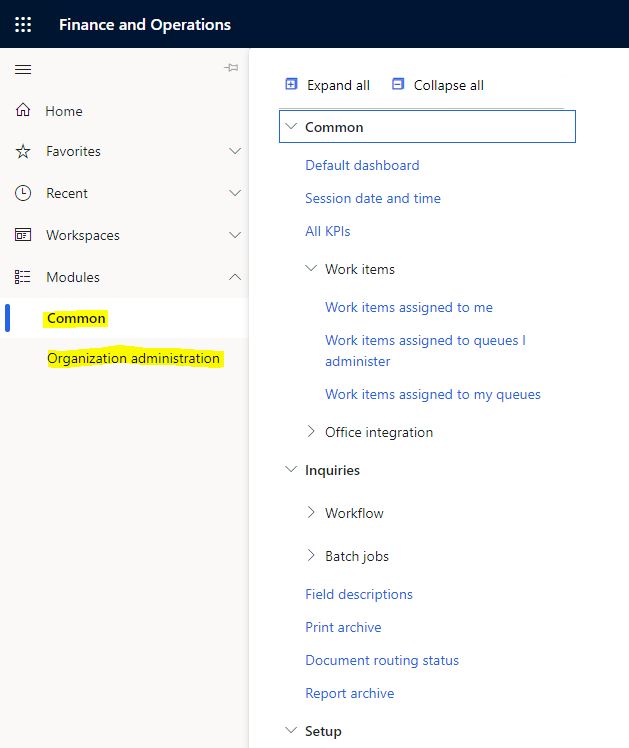Pin the navigation pane open
This screenshot has height=748, width=629.
231,68
